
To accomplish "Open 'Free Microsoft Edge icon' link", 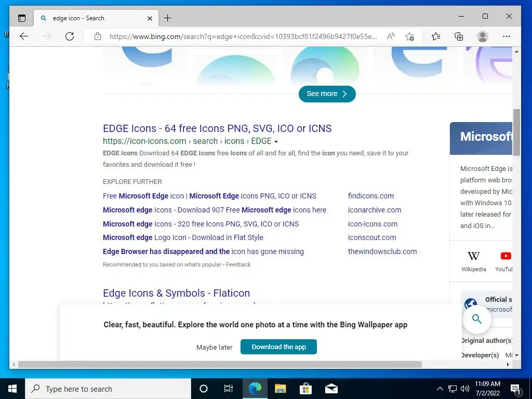I will [x=209, y=196].
